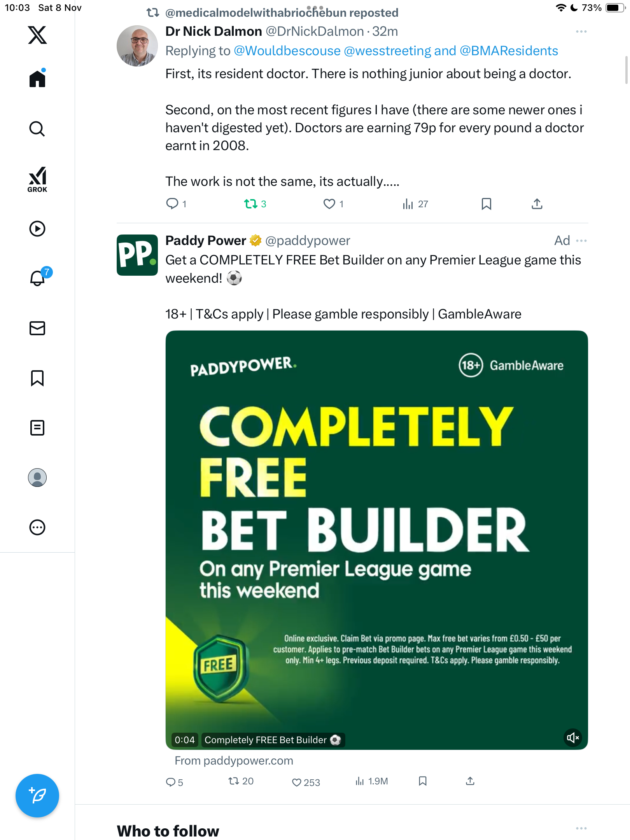Open more options for Dr Nick Dalmon's post
This screenshot has width=630, height=840.
pos(581,31)
